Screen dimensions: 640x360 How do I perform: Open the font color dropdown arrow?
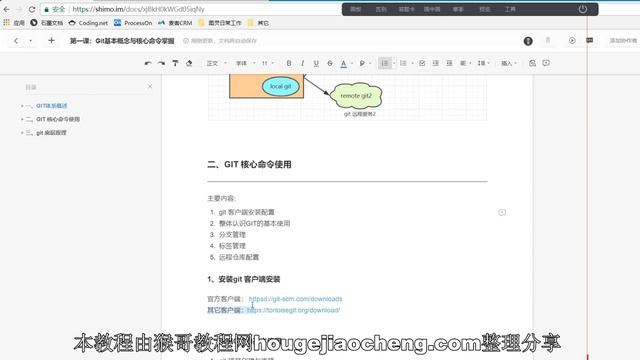pyautogui.click(x=352, y=63)
